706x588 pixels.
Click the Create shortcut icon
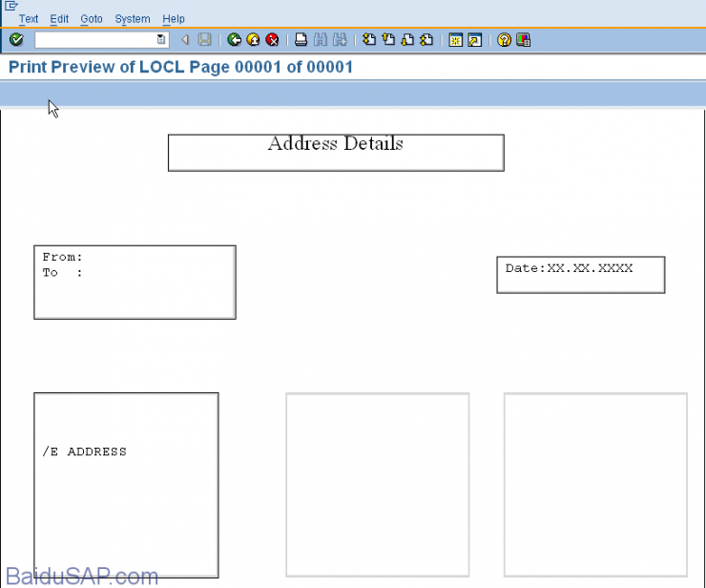(x=475, y=40)
